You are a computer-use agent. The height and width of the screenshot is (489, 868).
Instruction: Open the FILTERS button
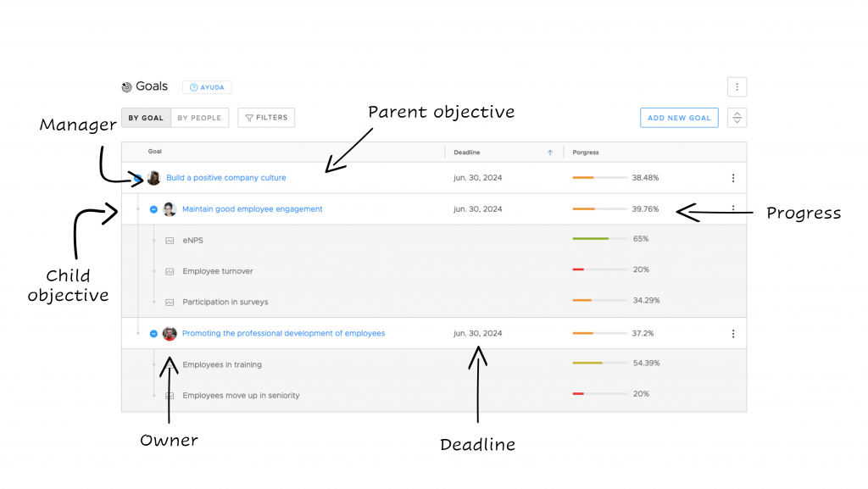(266, 118)
